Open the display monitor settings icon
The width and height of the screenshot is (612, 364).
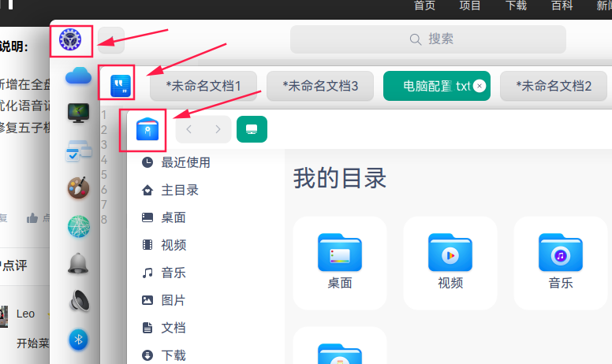click(78, 113)
